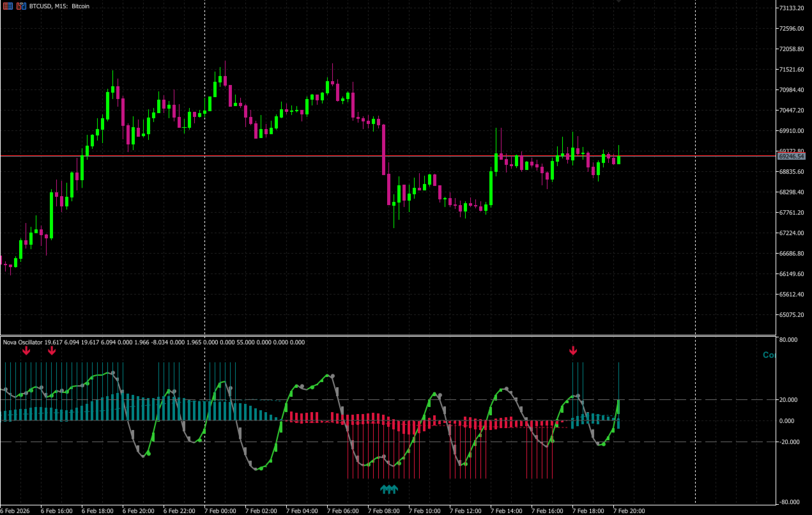Click the current price tag 69246.54
The height and width of the screenshot is (515, 812).
pyautogui.click(x=791, y=156)
